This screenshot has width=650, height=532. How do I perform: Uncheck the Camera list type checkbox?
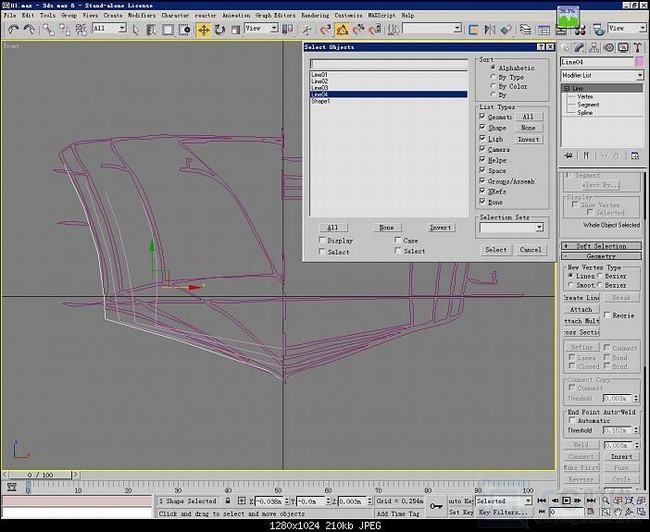(x=482, y=149)
